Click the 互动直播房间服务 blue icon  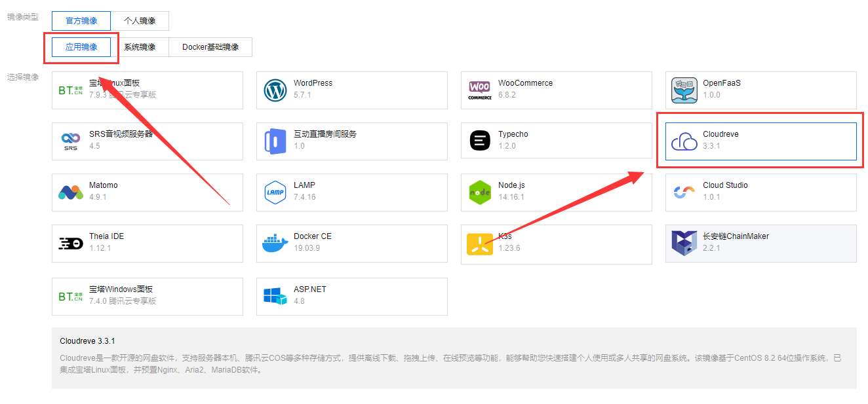[x=275, y=141]
